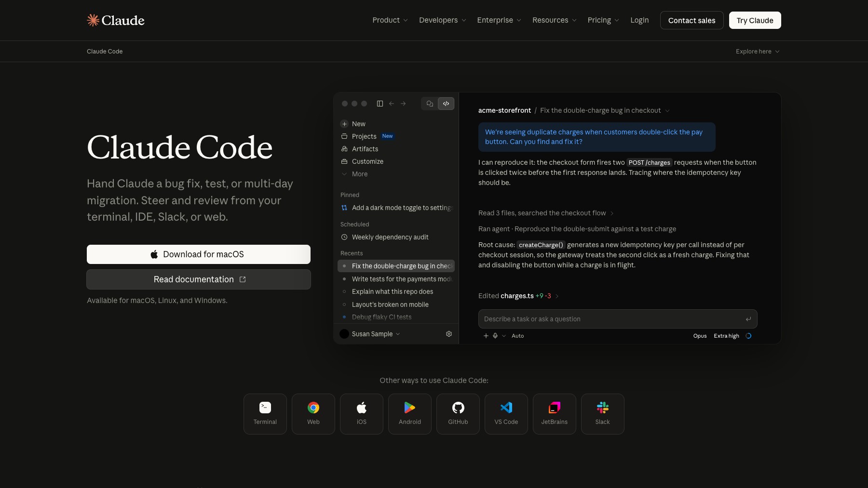Viewport: 868px width, 488px height.
Task: Click the plus attach icon below prompt
Action: [486, 336]
